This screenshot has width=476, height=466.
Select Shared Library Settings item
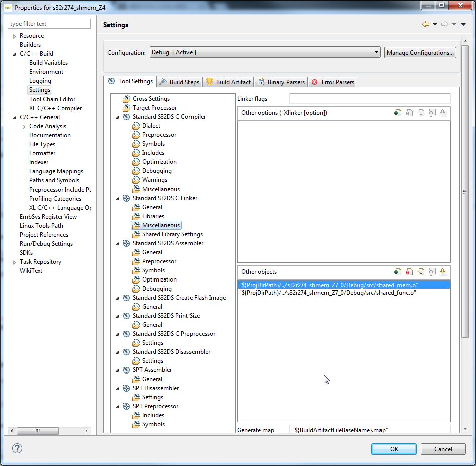click(172, 234)
